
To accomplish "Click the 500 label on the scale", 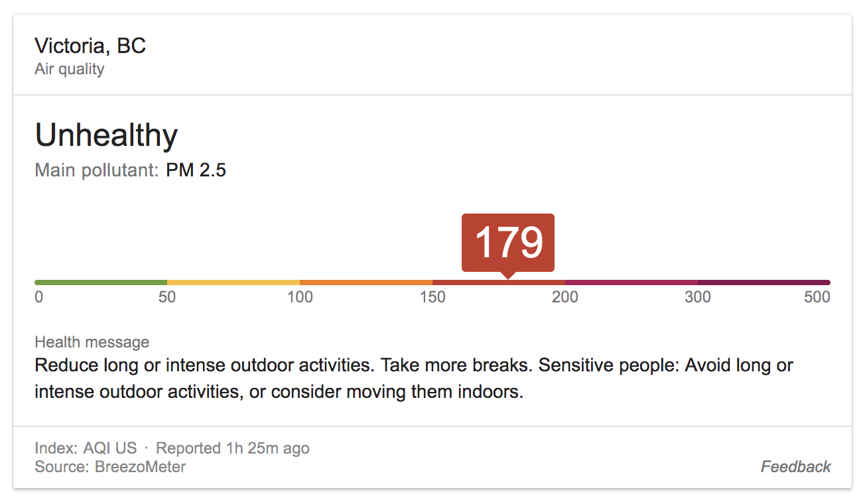I will click(817, 297).
